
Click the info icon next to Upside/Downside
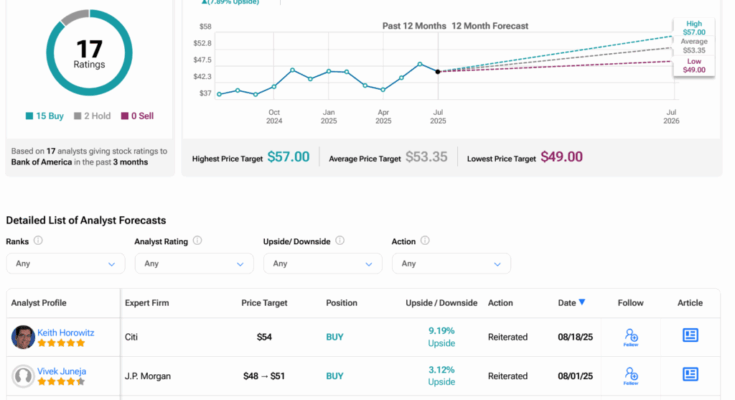(x=338, y=241)
